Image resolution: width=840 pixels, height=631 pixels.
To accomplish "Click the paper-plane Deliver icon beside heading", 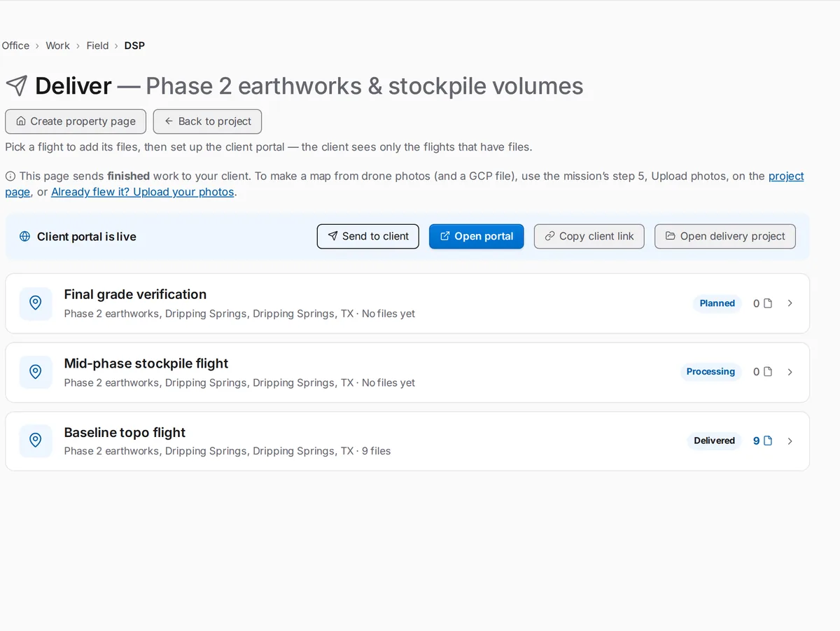I will (17, 86).
